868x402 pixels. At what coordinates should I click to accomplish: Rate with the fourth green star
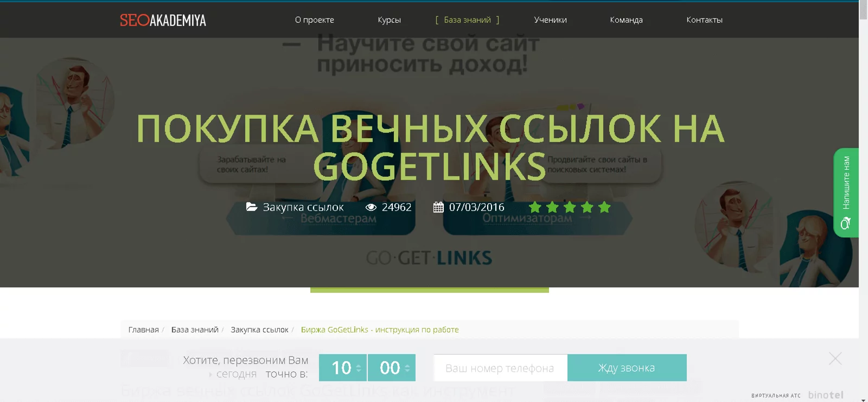tap(587, 207)
